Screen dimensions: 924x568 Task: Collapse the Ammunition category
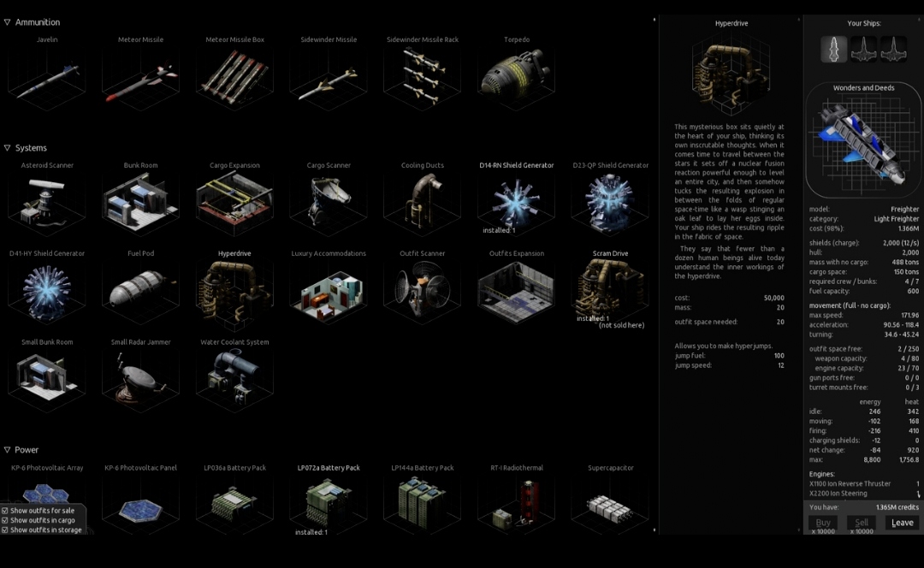pos(7,22)
